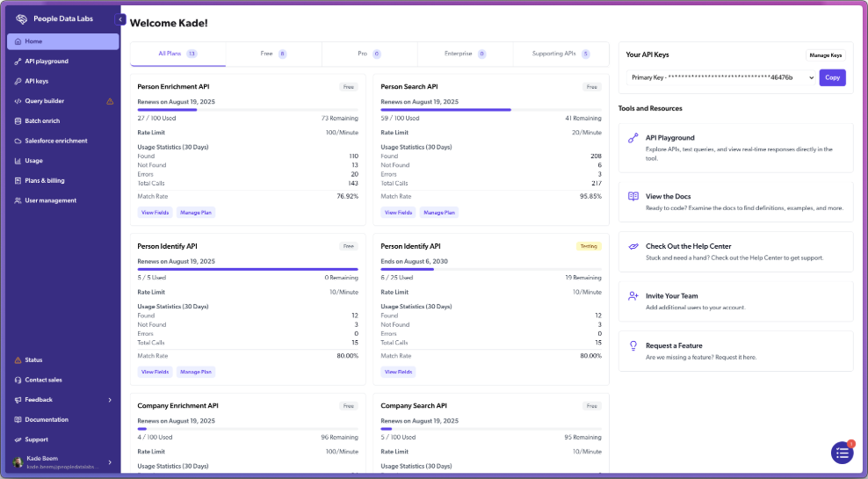Switch to the Enterprise plans tab

pos(465,54)
